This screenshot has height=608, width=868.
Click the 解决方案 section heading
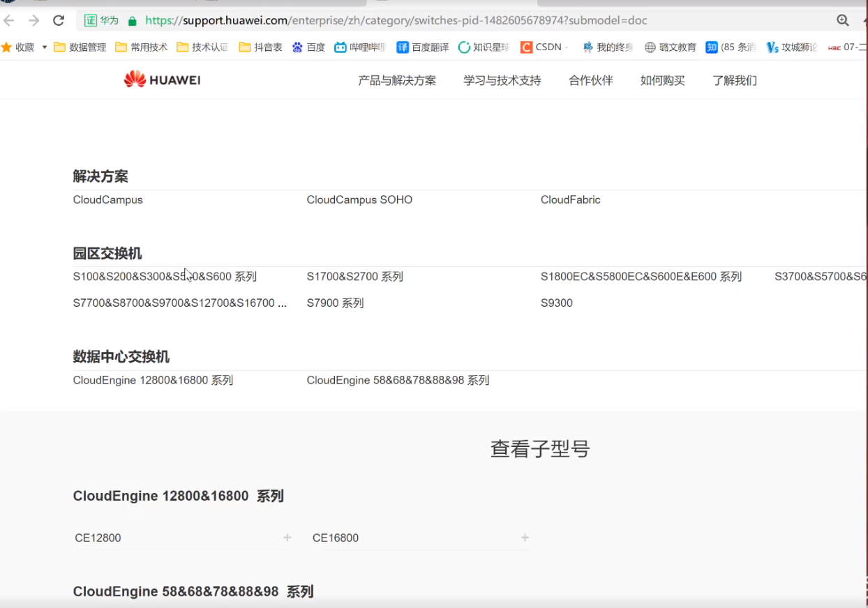pyautogui.click(x=100, y=176)
